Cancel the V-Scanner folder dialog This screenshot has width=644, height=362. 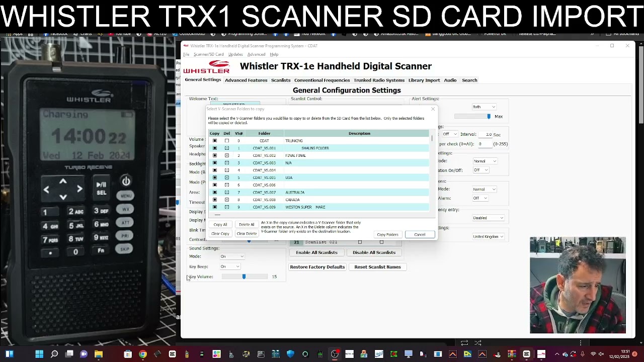pos(420,234)
